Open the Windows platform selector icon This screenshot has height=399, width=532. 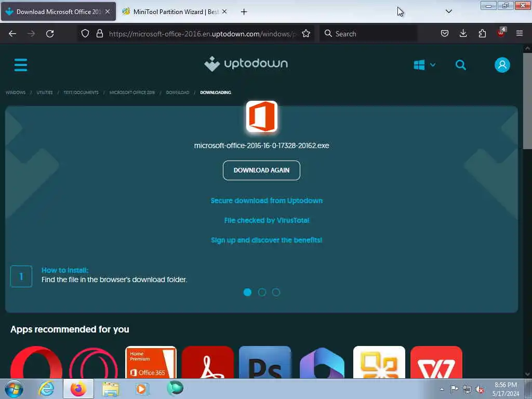click(x=419, y=65)
